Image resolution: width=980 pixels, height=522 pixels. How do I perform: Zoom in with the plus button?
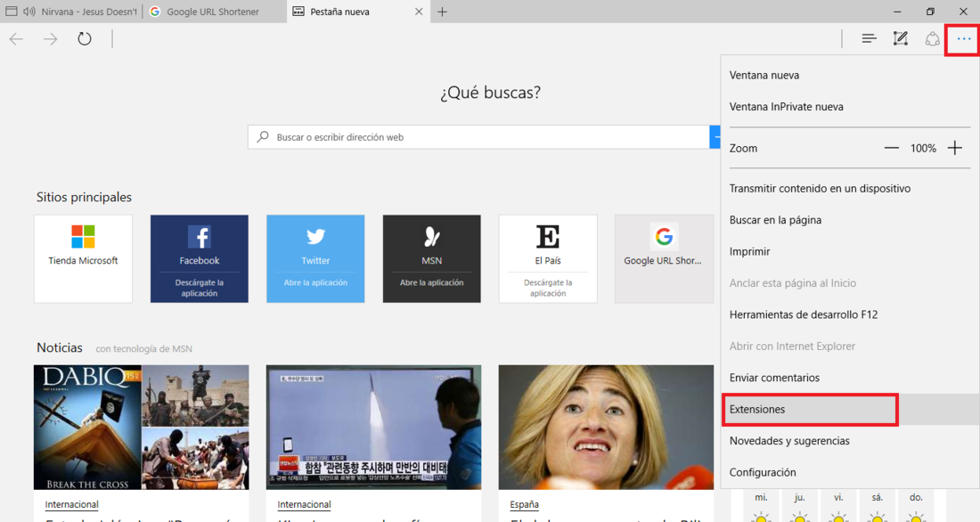click(x=955, y=148)
